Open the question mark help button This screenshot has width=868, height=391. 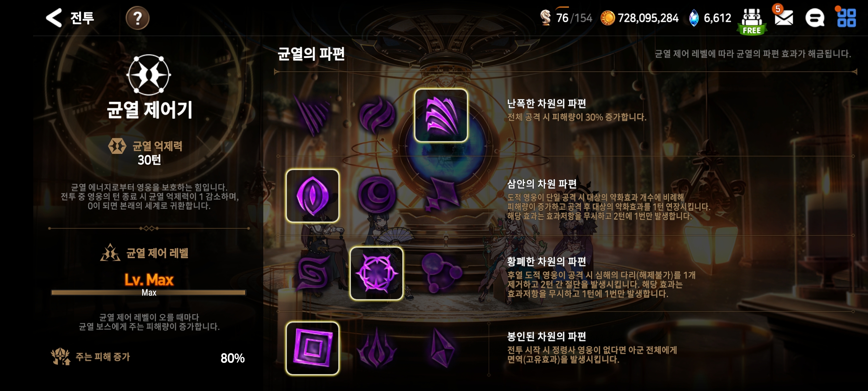click(x=137, y=18)
